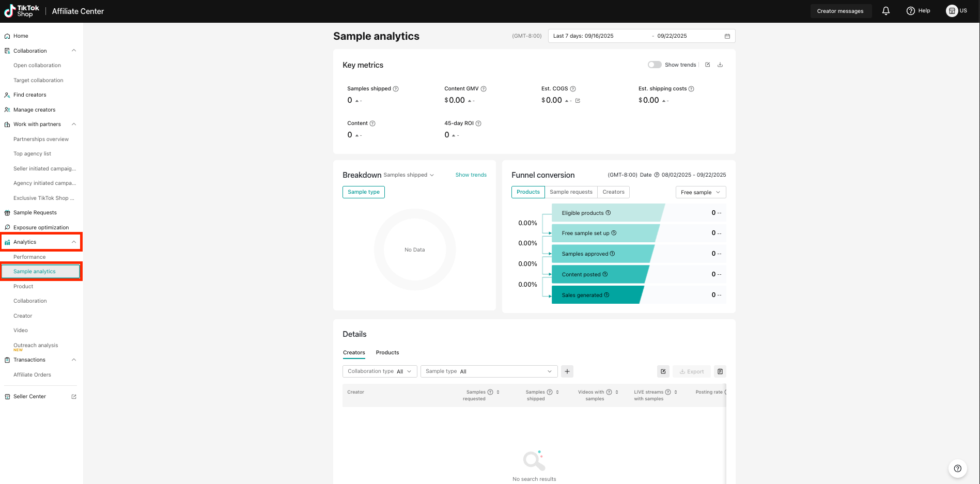The image size is (980, 484).
Task: Click help icon next to Content GMV
Action: (x=484, y=89)
